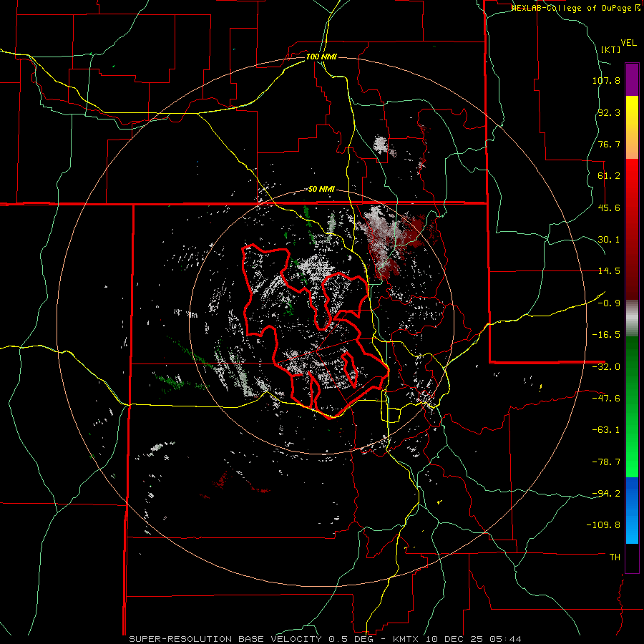Click the TH threshold legend label
The image size is (644, 644).
pos(615,557)
